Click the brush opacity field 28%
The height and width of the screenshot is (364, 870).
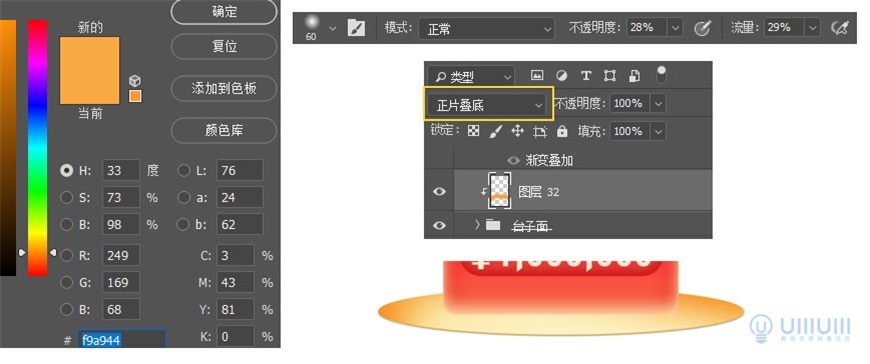coord(647,27)
